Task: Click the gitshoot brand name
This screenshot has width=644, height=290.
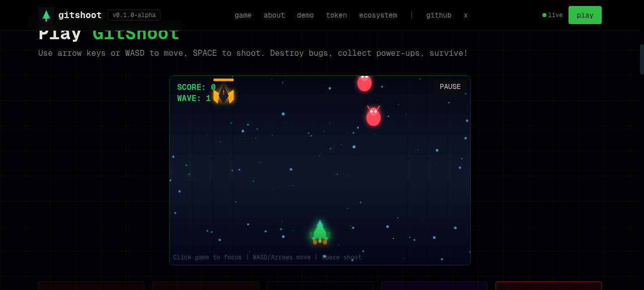Action: 80,15
